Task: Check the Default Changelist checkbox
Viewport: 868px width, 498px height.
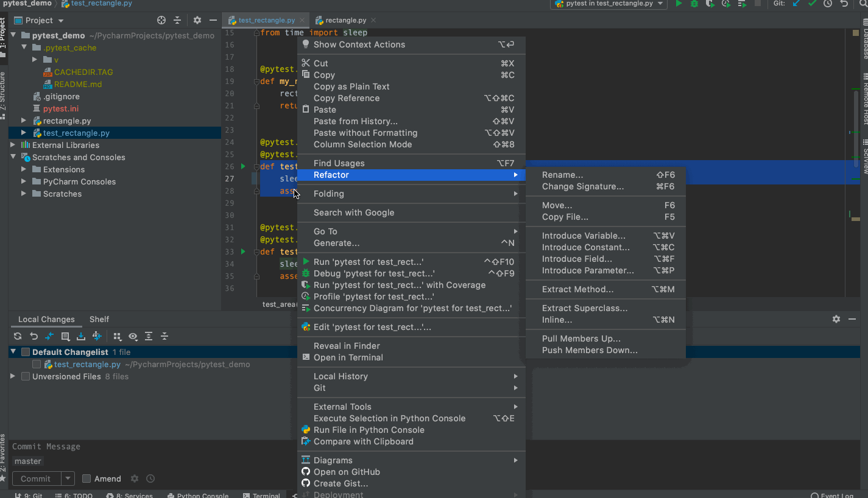Action: [x=26, y=352]
